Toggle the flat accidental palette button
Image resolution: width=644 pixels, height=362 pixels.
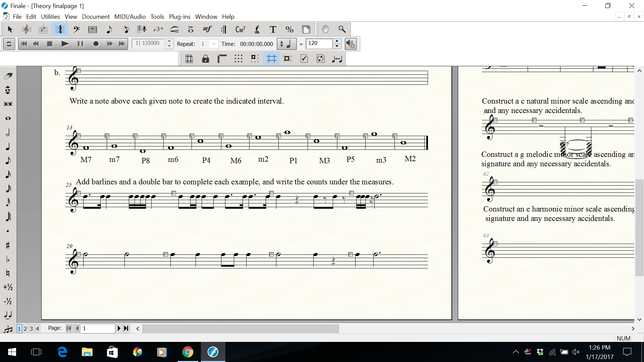8,259
